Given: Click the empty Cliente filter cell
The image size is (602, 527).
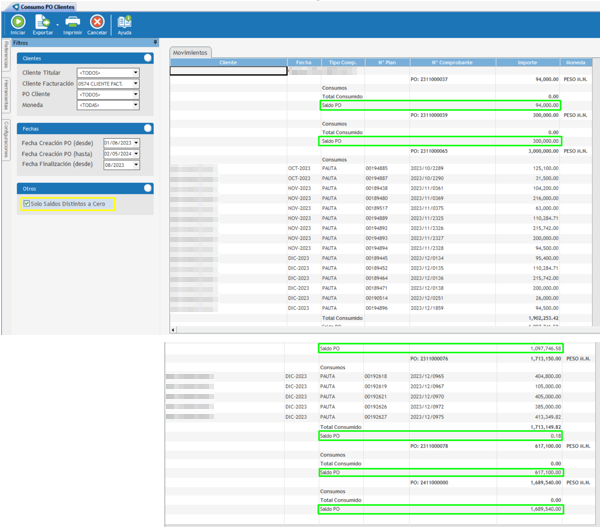Looking at the screenshot, I should 228,71.
